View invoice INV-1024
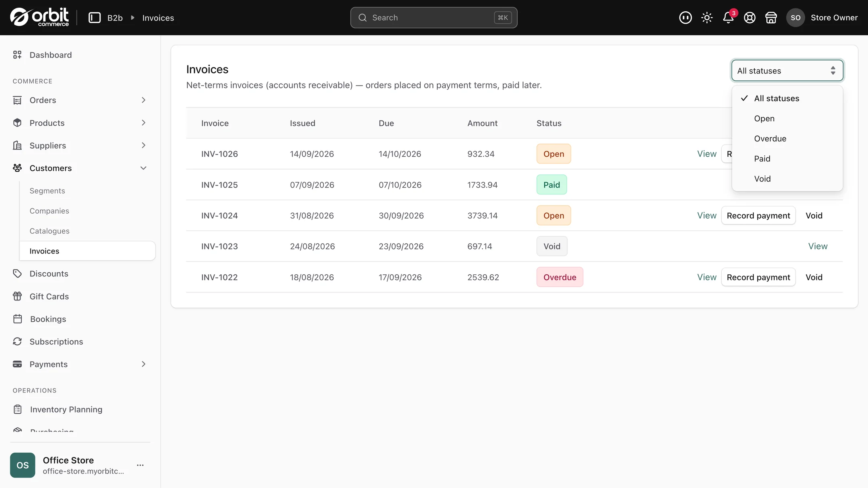This screenshot has height=488, width=868. pos(706,216)
